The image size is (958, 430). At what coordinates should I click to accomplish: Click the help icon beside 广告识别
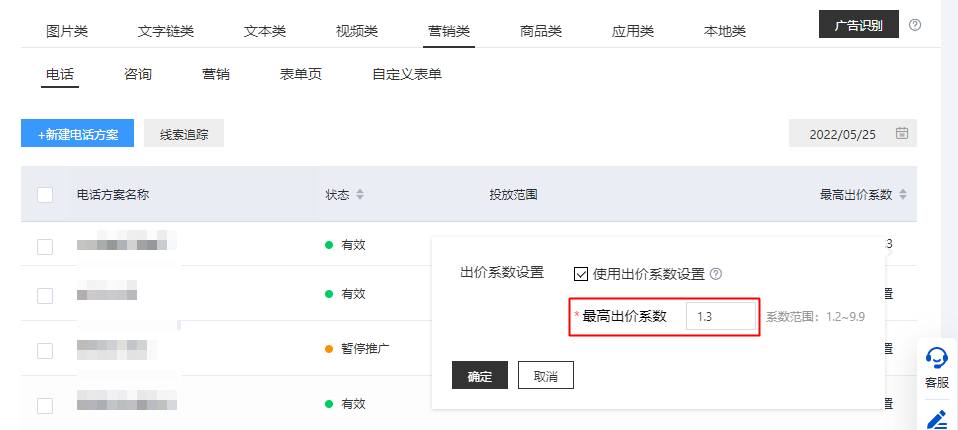point(915,25)
